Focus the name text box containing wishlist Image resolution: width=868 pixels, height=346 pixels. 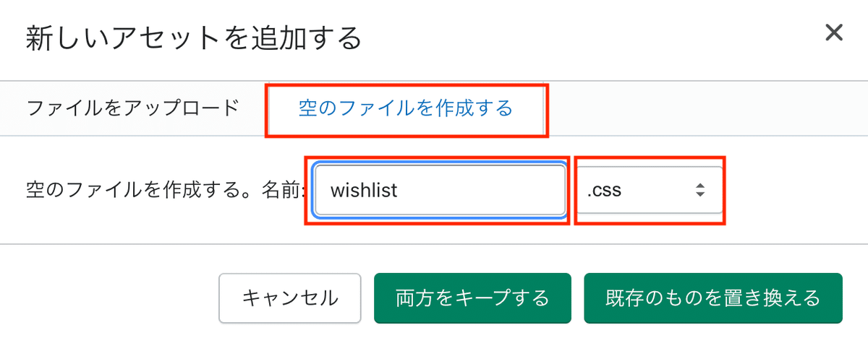tap(440, 191)
